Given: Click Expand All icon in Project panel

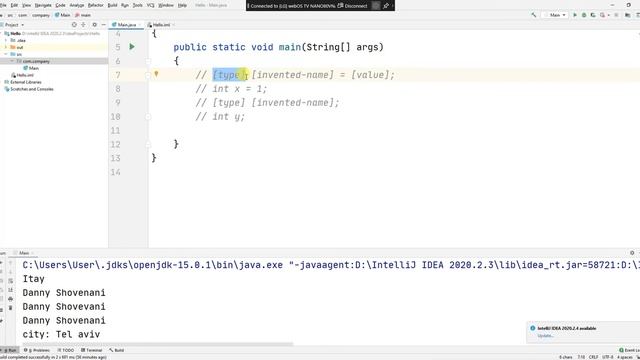Looking at the screenshot, I should coord(84,25).
